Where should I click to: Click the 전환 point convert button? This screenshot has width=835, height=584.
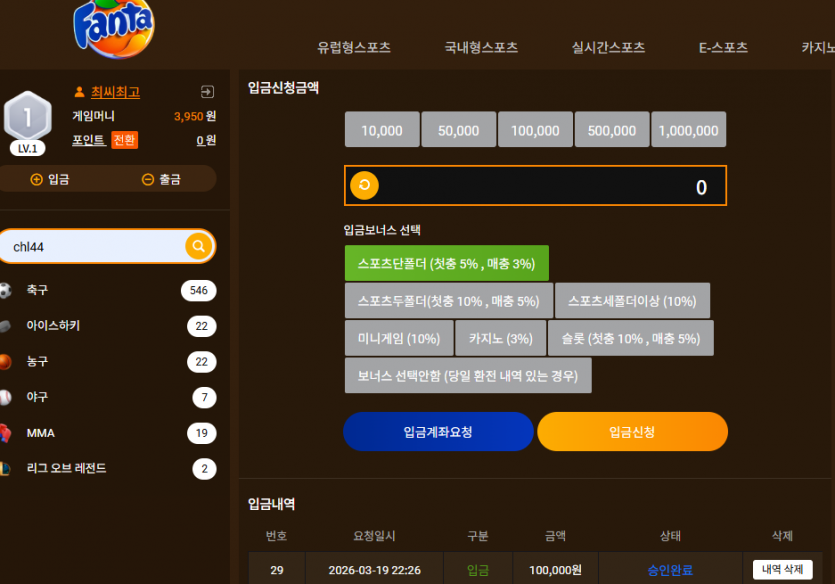point(125,140)
